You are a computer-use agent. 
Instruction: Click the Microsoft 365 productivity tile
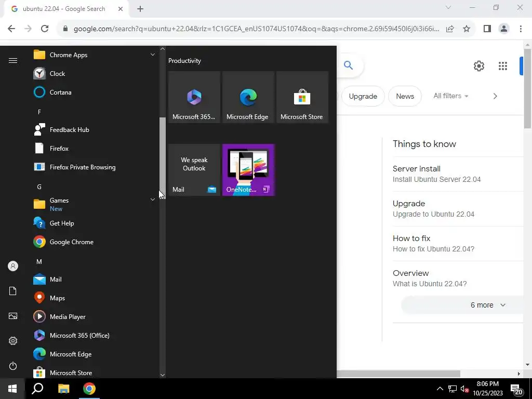pyautogui.click(x=194, y=97)
